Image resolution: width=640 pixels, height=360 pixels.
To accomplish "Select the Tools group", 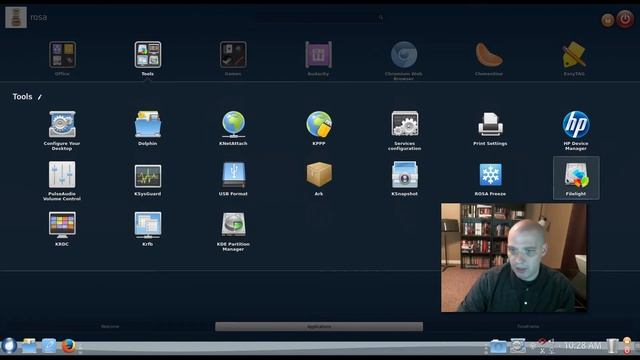I will coord(148,58).
